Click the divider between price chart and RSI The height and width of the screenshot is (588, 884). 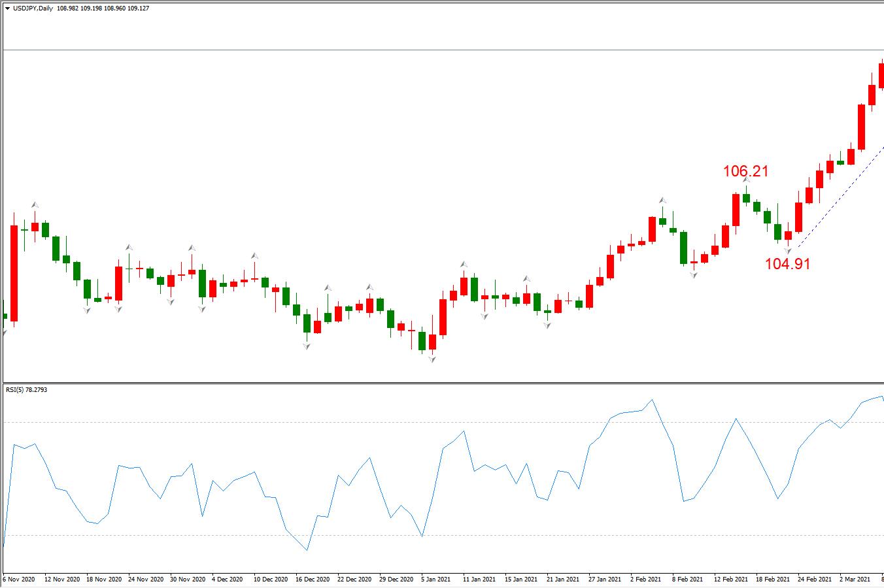pyautogui.click(x=442, y=383)
